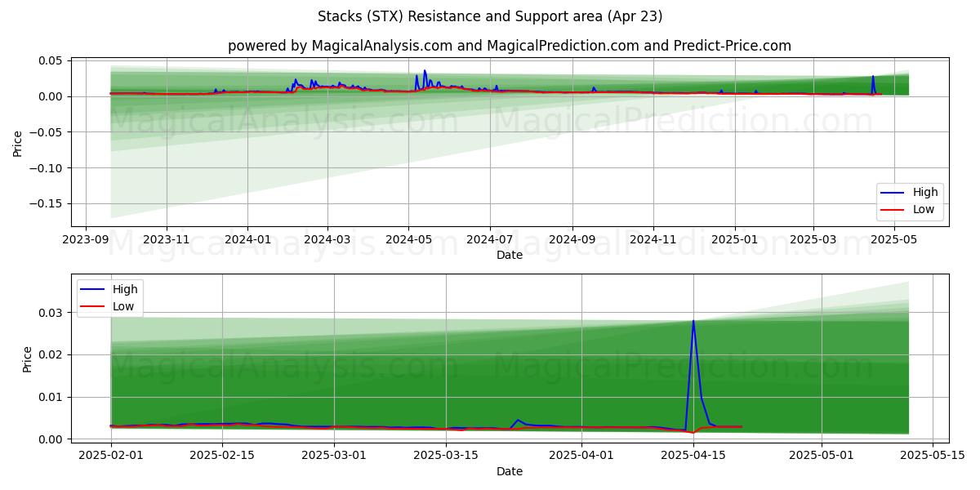The height and width of the screenshot is (490, 980).
Task: Click the '2025-05' x-axis tick label
Action: coord(895,240)
